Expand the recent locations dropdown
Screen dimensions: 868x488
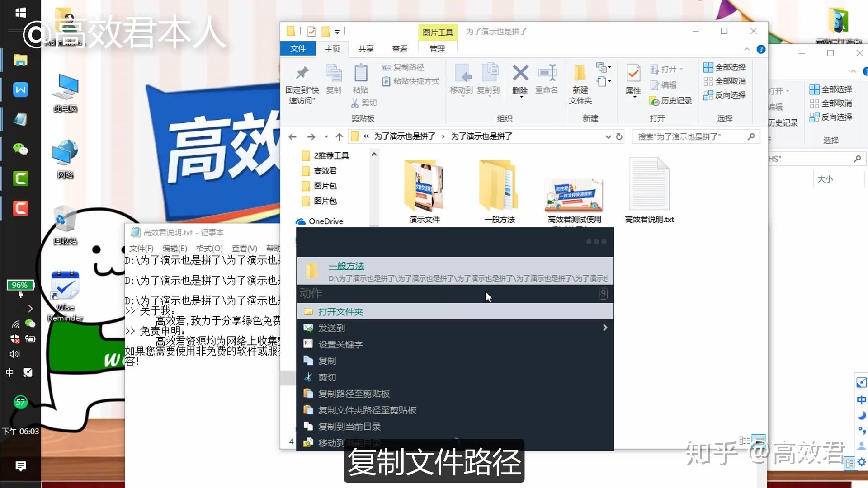pos(326,136)
